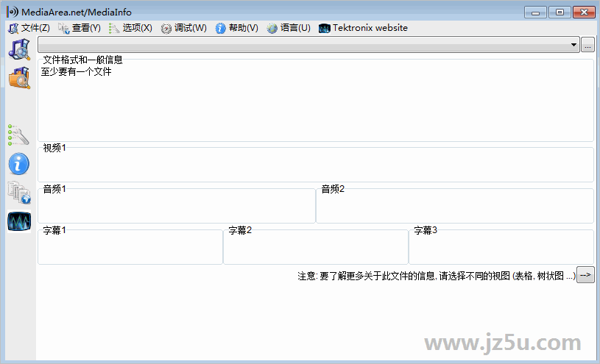Viewport: 600px width, 364px height.
Task: Open the 帮助(V) menu
Action: [x=236, y=28]
